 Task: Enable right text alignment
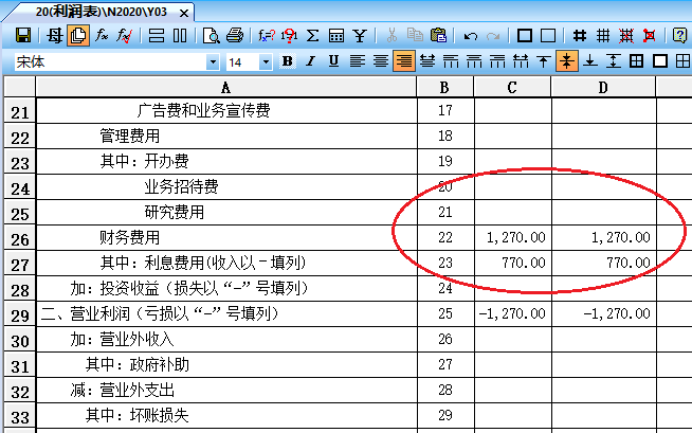tap(403, 62)
